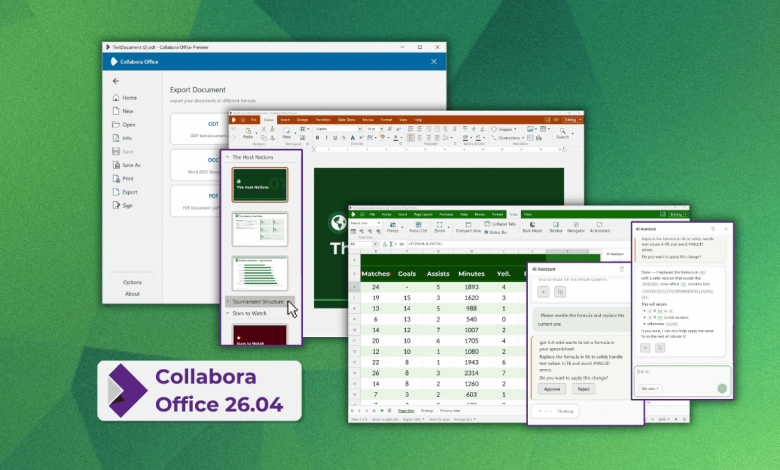Open the font name box in presentation ribbon
780x470 pixels.
[x=338, y=129]
